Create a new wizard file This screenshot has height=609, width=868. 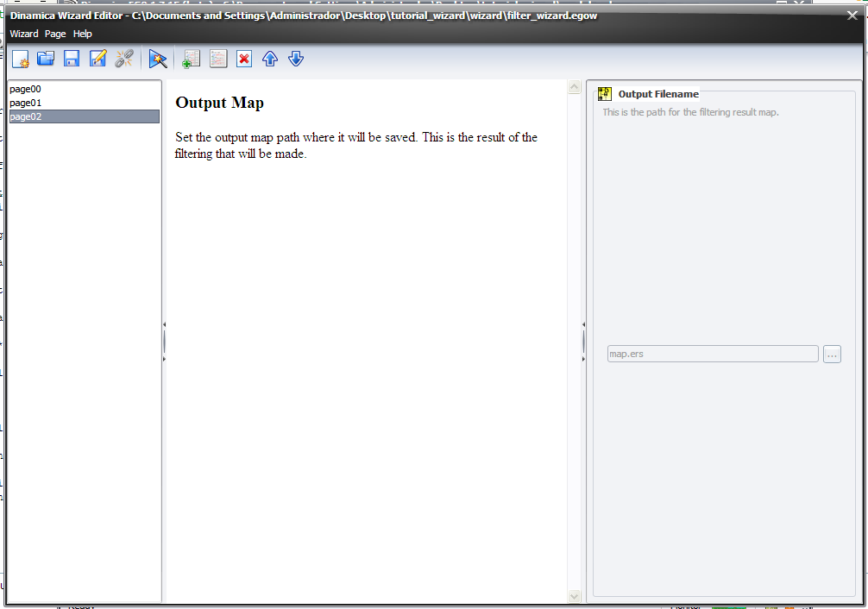20,59
